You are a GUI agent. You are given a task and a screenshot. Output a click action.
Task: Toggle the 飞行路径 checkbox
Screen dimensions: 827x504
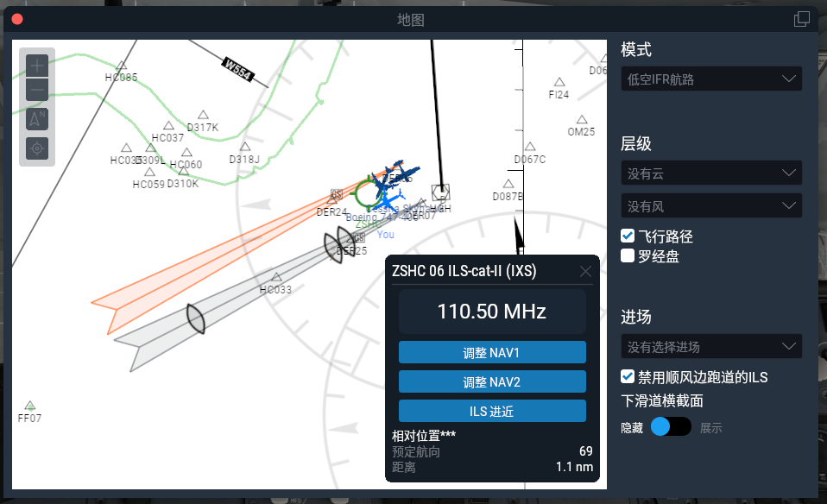628,236
